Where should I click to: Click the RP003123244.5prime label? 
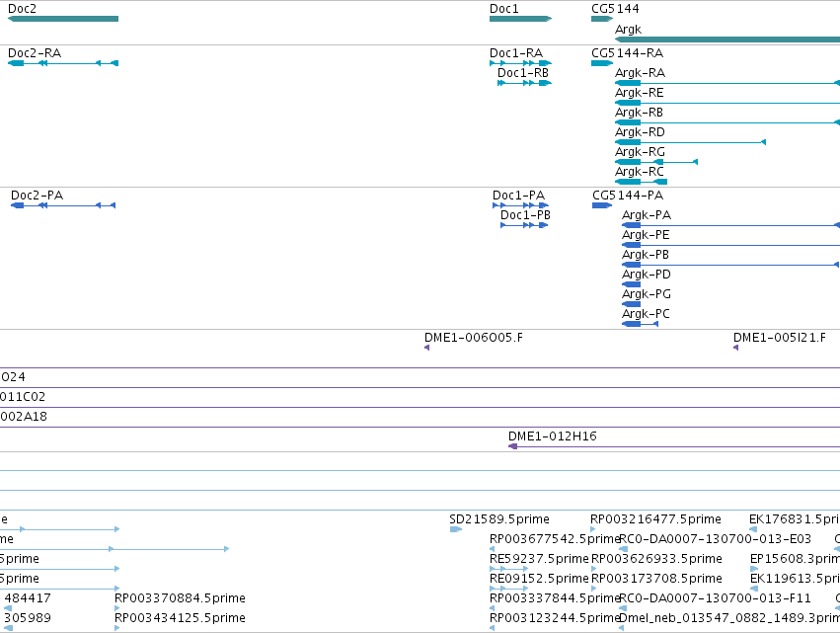click(555, 618)
